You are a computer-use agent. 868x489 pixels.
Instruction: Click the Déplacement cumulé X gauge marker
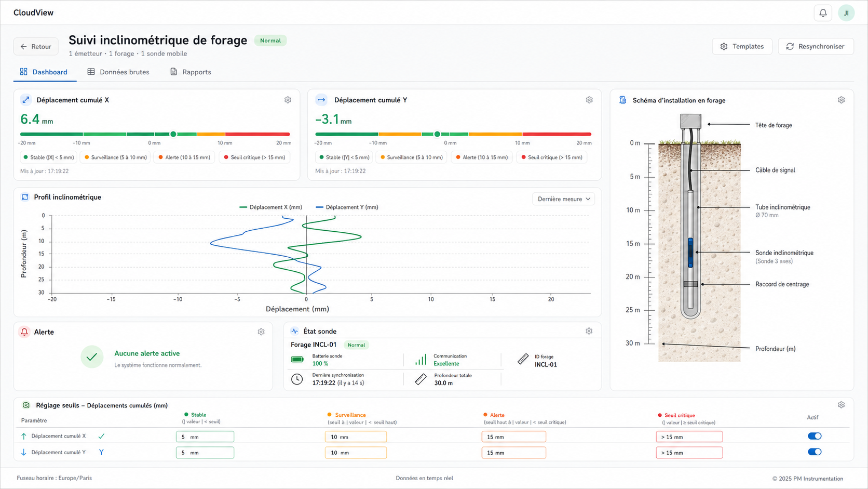[x=173, y=134]
